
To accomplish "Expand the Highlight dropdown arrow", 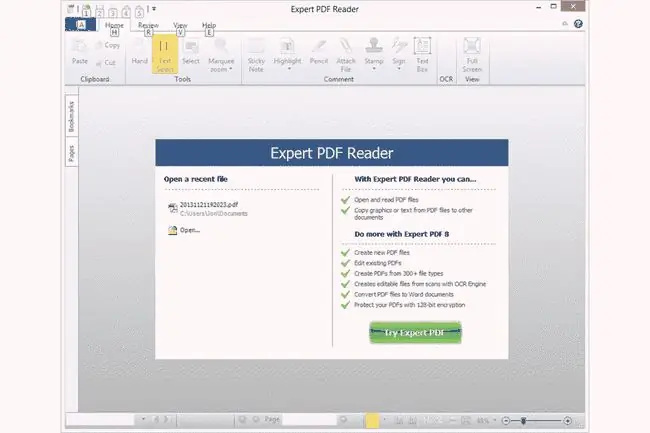I will (289, 69).
